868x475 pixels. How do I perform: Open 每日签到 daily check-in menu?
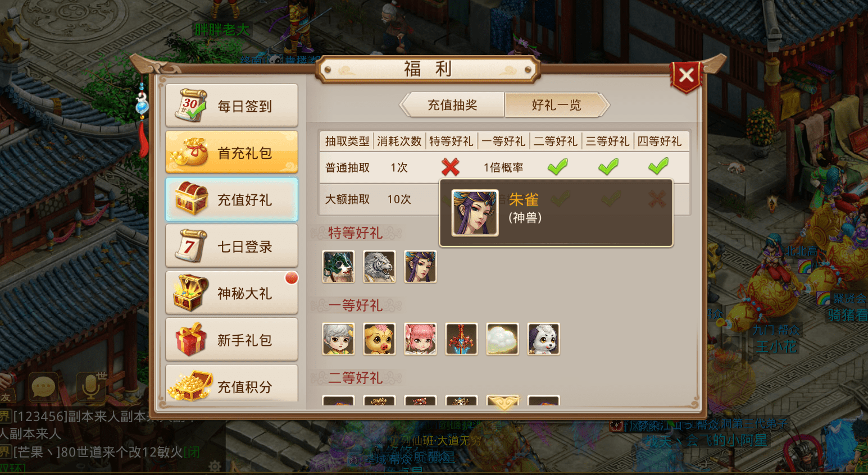pyautogui.click(x=231, y=106)
